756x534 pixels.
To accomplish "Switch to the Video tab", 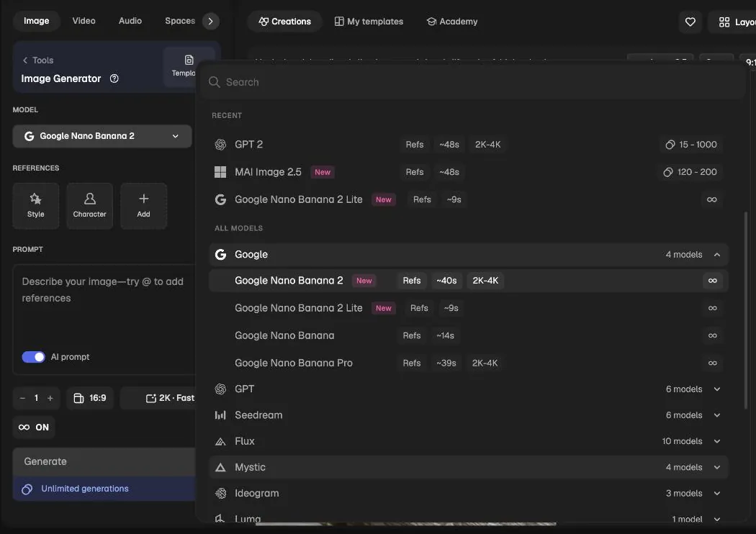I will click(84, 21).
